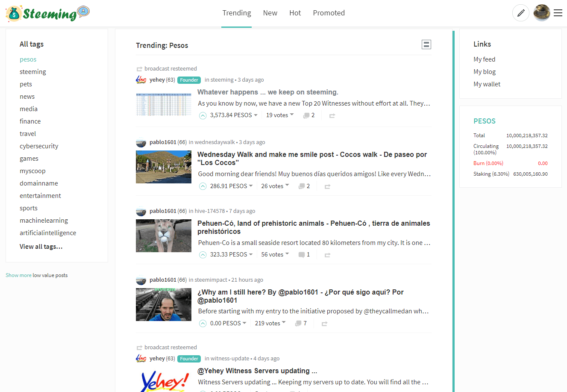Expand the 19 votes list
567x392 pixels.
(280, 115)
